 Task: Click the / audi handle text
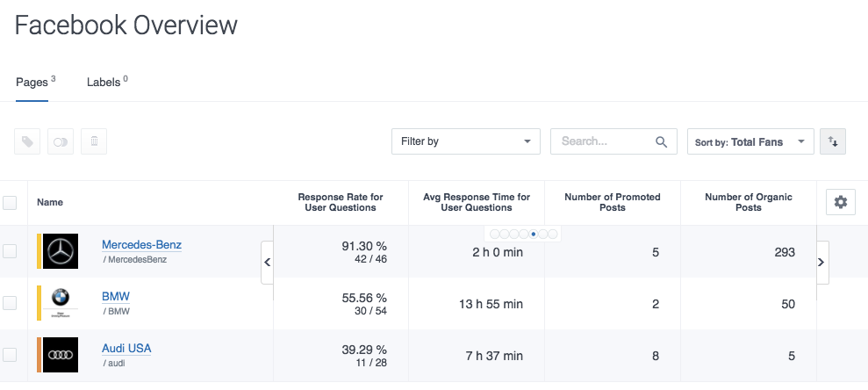[x=114, y=364]
